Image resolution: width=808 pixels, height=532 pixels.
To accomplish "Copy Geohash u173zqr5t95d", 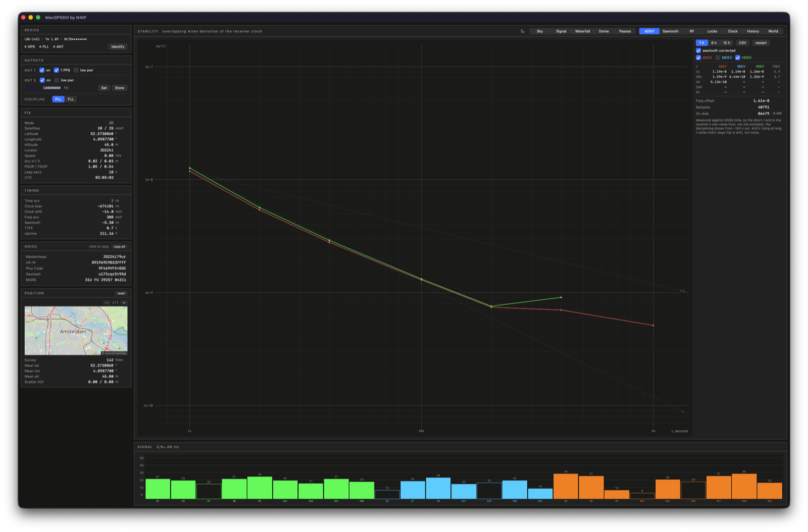I will coord(112,274).
